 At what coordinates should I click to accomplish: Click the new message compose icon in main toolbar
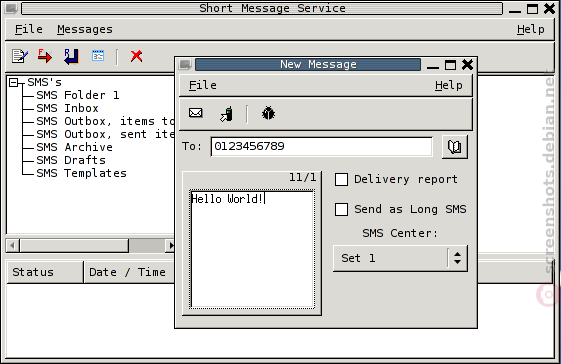20,56
